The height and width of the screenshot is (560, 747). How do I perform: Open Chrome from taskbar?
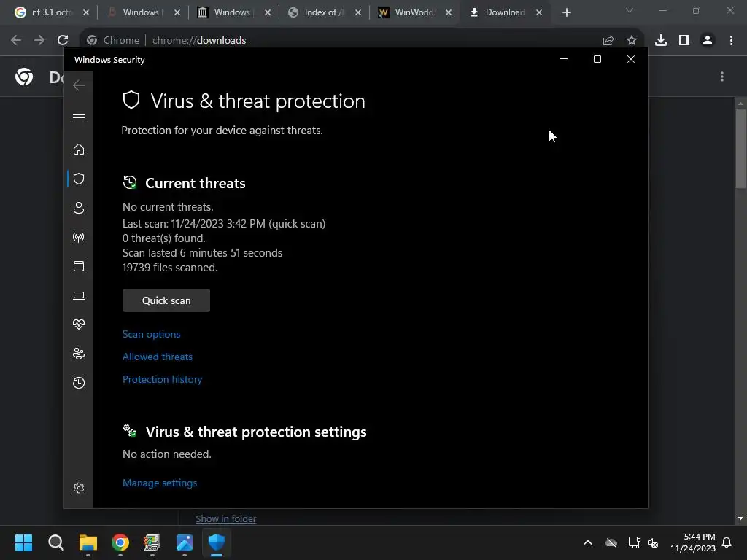pyautogui.click(x=120, y=542)
